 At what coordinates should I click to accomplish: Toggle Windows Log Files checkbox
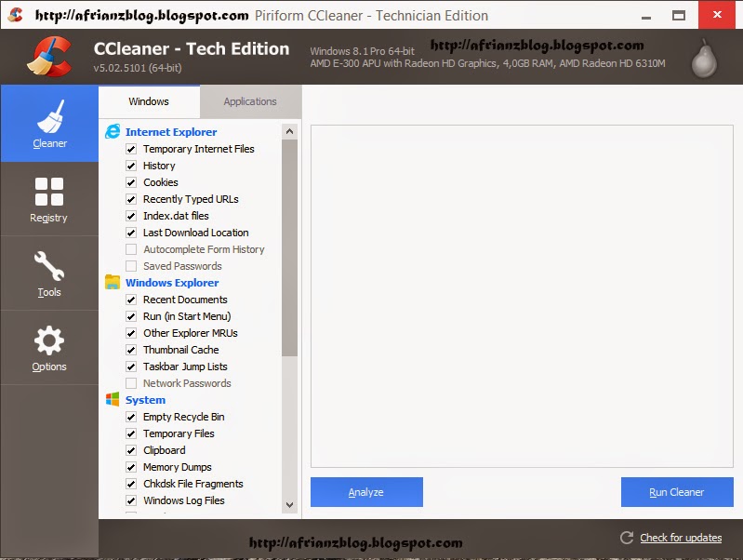click(x=131, y=500)
